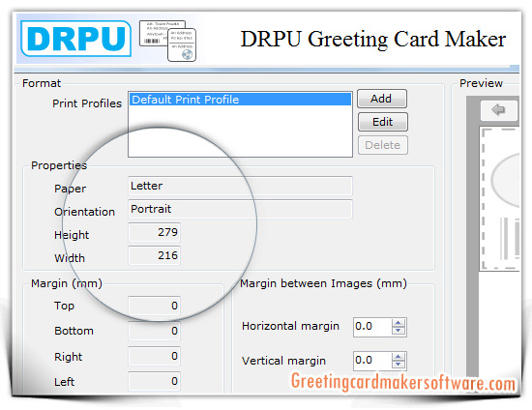
Task: Click the Height field showing 279
Action: click(x=155, y=232)
